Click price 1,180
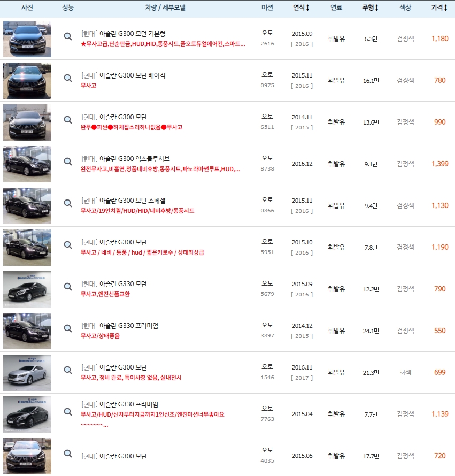Screen dimensions: 455x476 (x=440, y=39)
